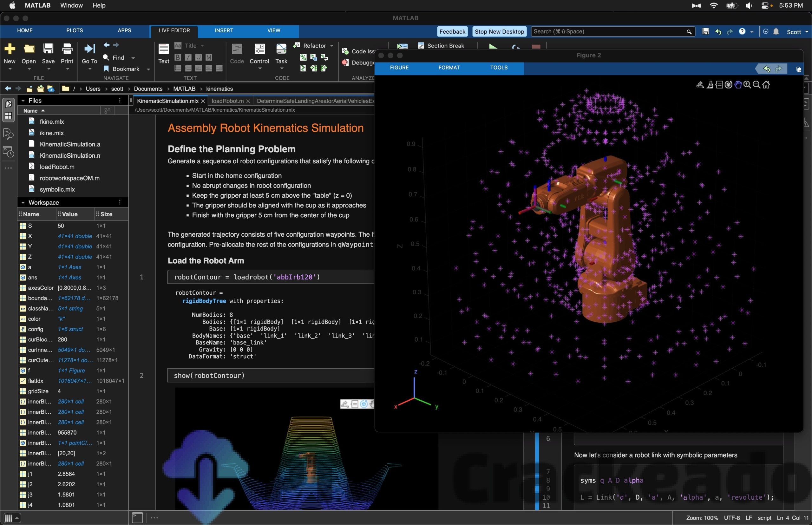Image resolution: width=812 pixels, height=525 pixels.
Task: Select the Data Tips tool in Figure 2
Action: coord(719,85)
